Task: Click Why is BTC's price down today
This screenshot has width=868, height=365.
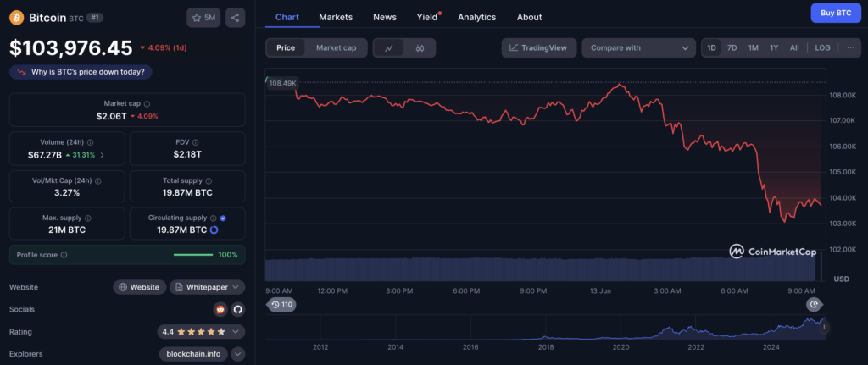Action: pos(81,72)
